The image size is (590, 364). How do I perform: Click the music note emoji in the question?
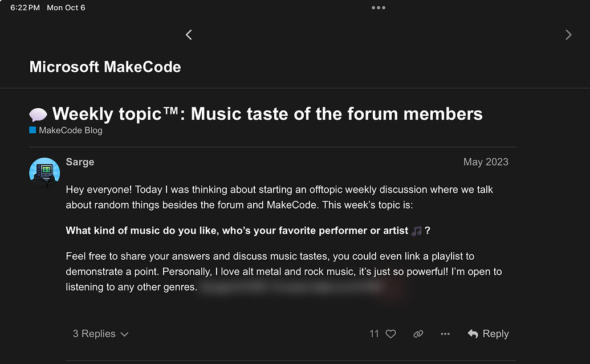pos(416,230)
